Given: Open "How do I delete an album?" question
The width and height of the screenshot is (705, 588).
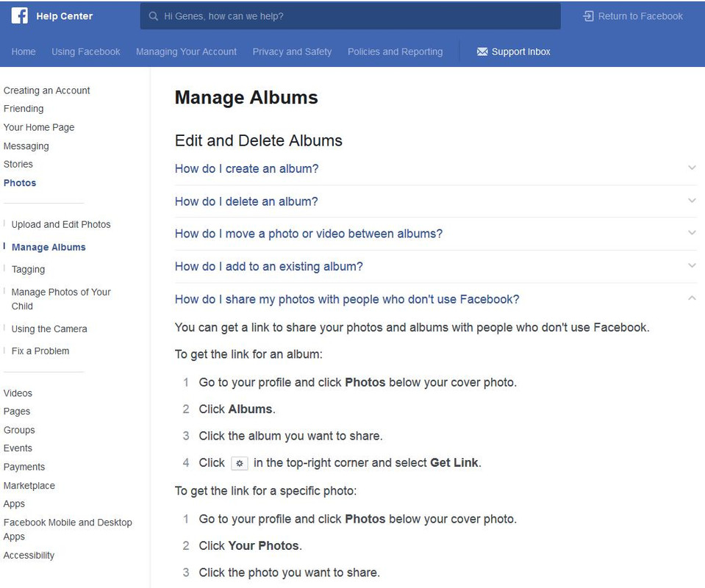Looking at the screenshot, I should [246, 201].
